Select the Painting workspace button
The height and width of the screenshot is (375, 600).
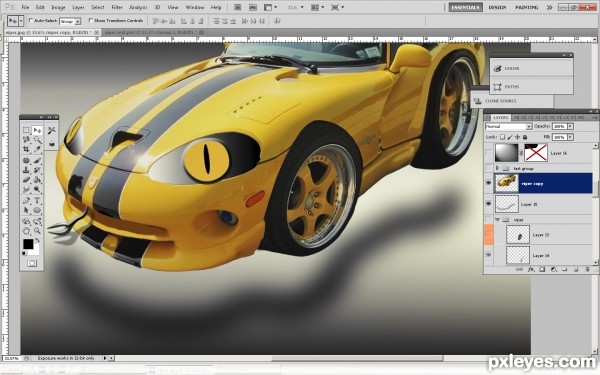[x=527, y=7]
